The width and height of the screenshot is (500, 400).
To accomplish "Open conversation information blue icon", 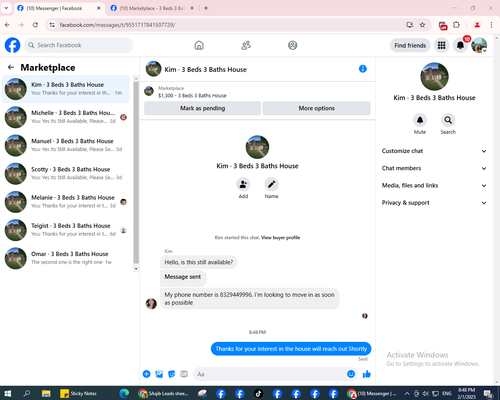I will pos(363,69).
